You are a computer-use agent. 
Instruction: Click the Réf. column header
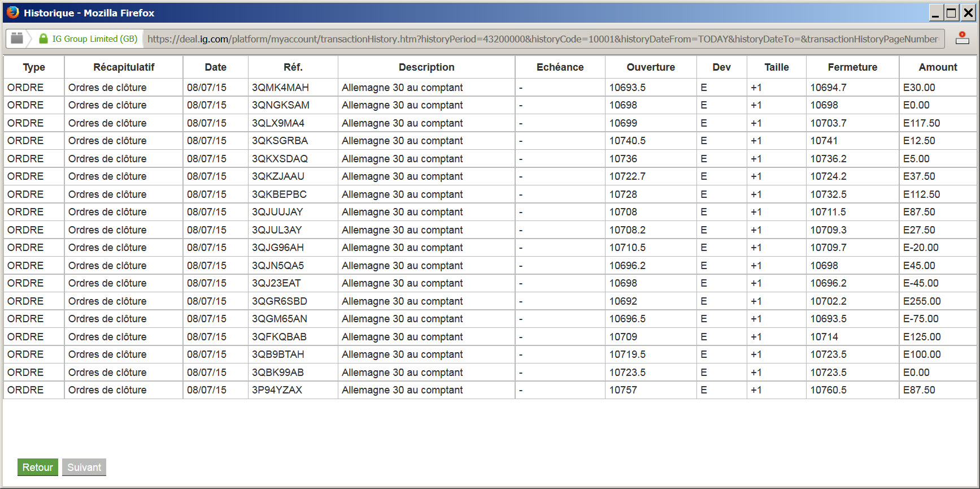click(x=293, y=67)
